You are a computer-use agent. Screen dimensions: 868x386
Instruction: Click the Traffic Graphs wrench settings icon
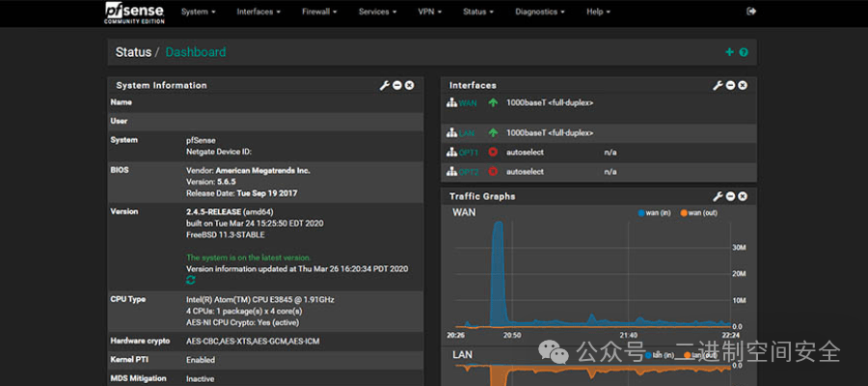[718, 196]
